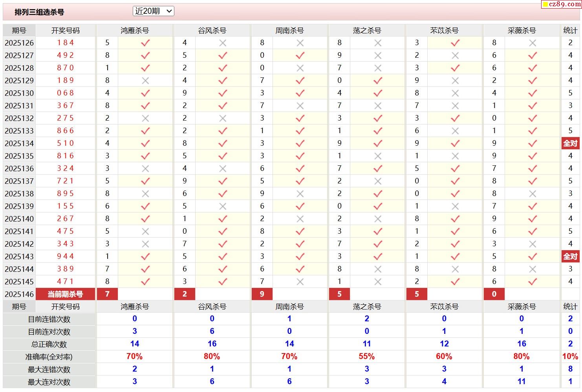The image size is (582, 392).
Task: Click winning number 944 in row 2025143
Action: point(66,256)
